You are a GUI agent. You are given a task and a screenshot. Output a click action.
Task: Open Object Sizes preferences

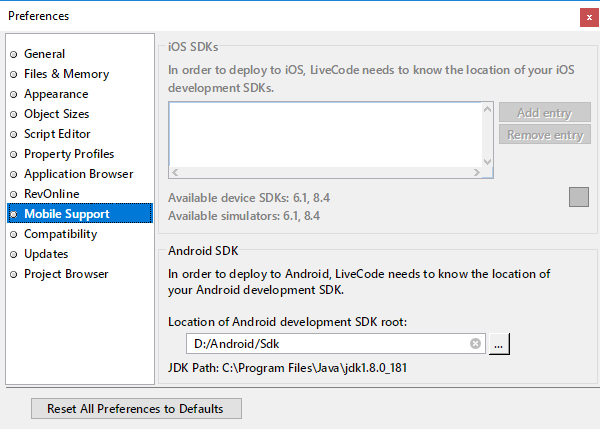57,114
